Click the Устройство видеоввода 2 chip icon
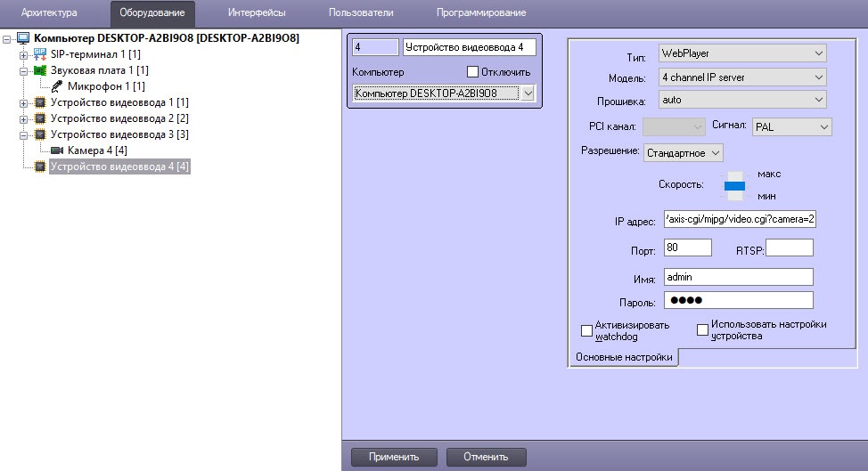 (39, 118)
